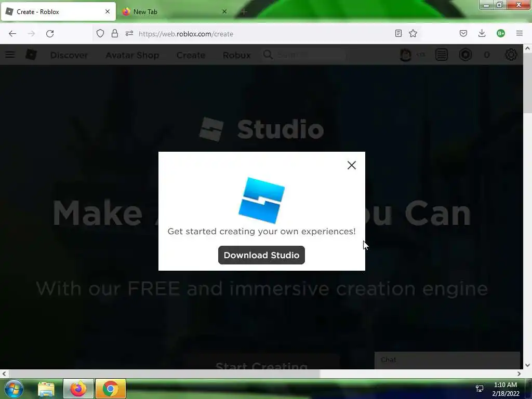Open the Chat bar

(x=447, y=360)
